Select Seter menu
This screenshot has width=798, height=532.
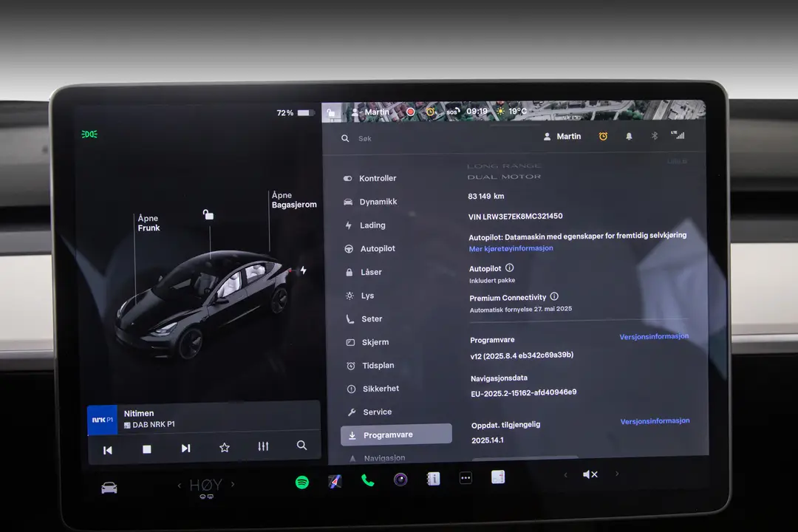364,318
